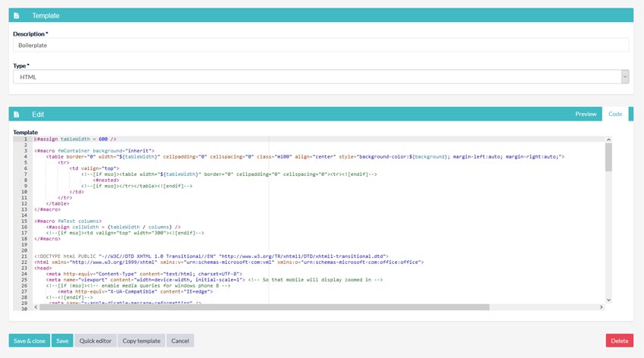
Task: Click the vertical scrollbar thumb in the editor
Action: [608, 157]
